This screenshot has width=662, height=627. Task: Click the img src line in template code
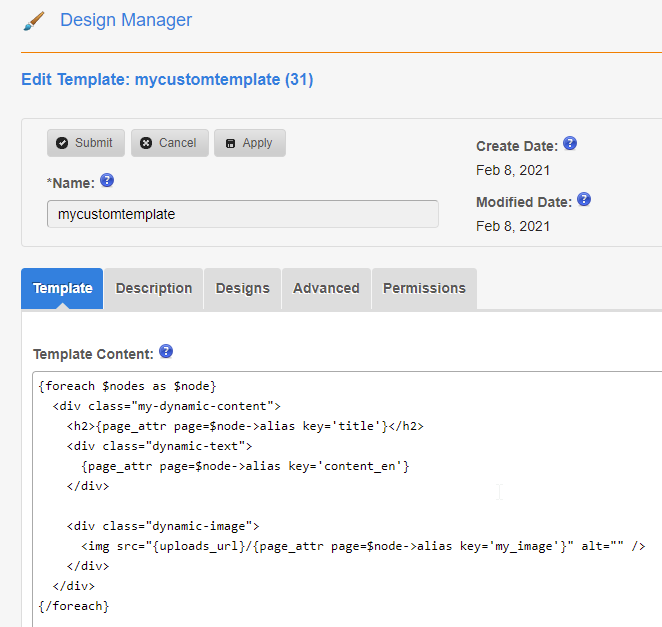(362, 546)
